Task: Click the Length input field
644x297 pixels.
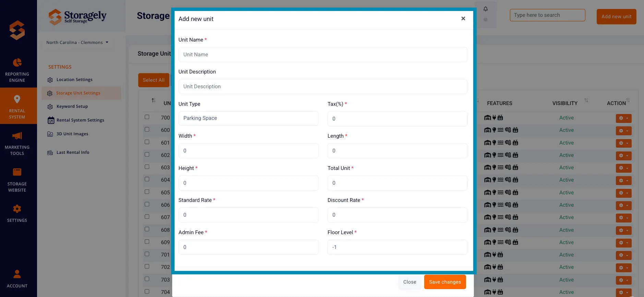Action: (x=397, y=151)
